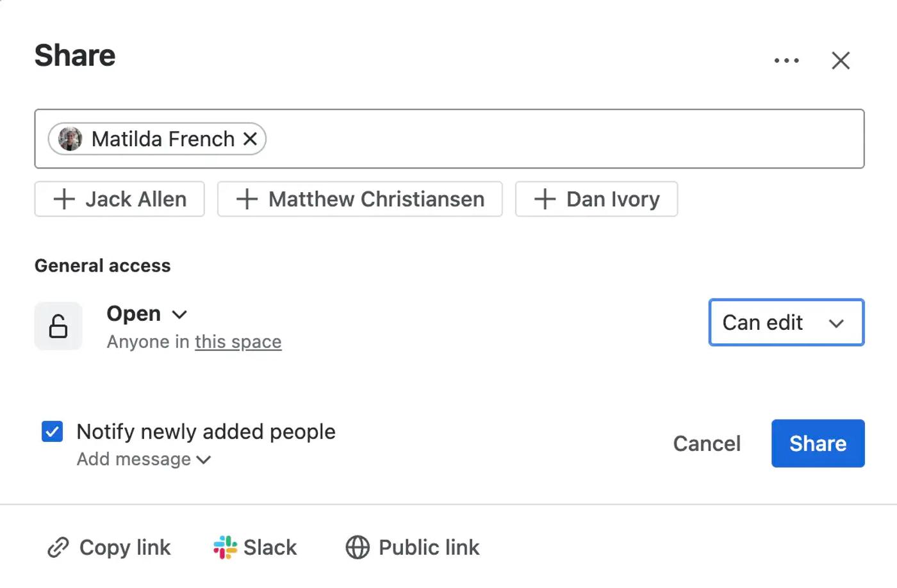Image resolution: width=897 pixels, height=588 pixels.
Task: Open the 'this space' link
Action: click(238, 342)
